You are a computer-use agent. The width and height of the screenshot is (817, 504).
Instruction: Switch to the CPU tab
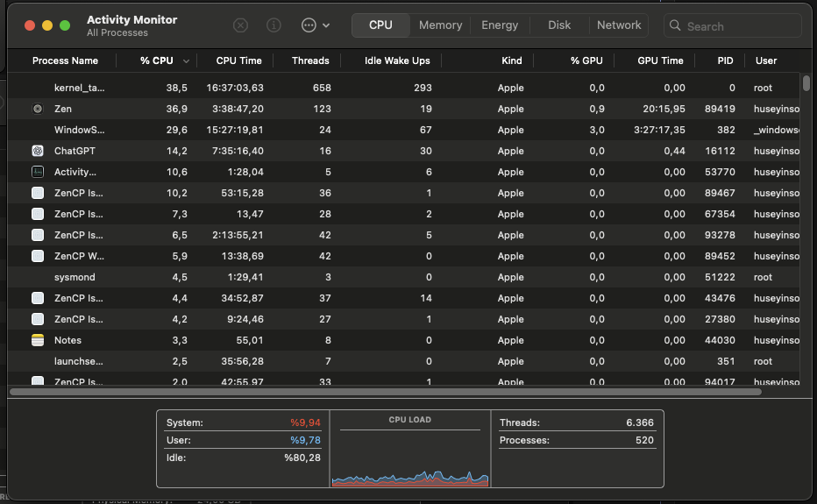click(380, 25)
